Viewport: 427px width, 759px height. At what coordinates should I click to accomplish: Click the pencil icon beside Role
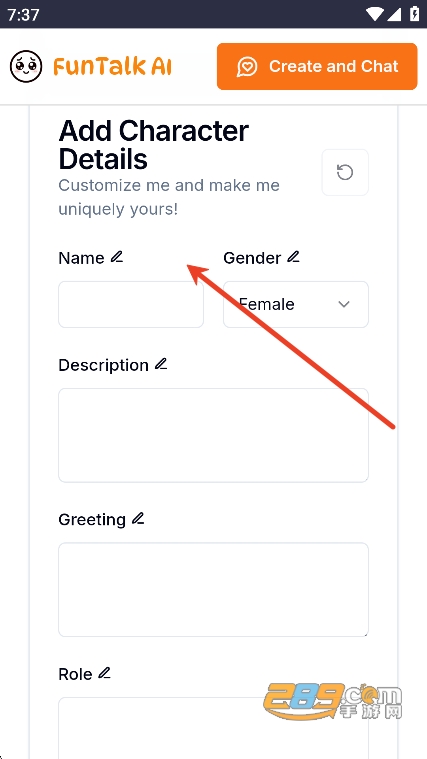click(104, 673)
